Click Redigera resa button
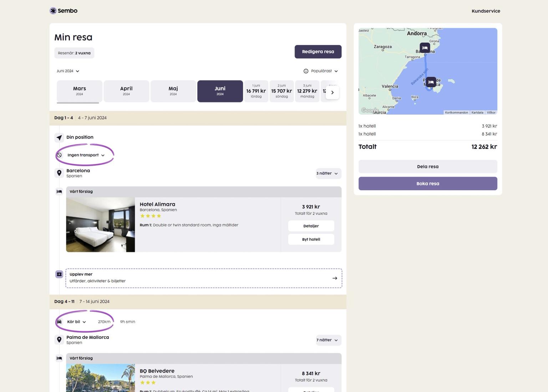This screenshot has height=392, width=548. (318, 52)
